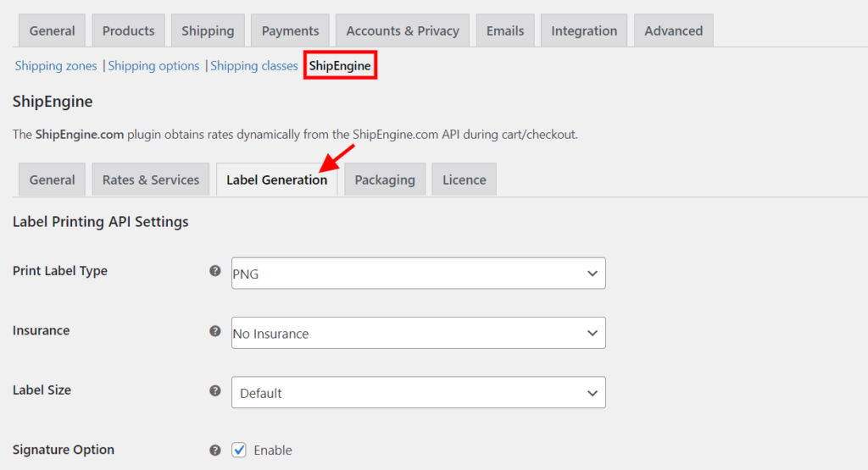Image resolution: width=868 pixels, height=470 pixels.
Task: Click the Label Printing API Settings heading
Action: click(100, 222)
